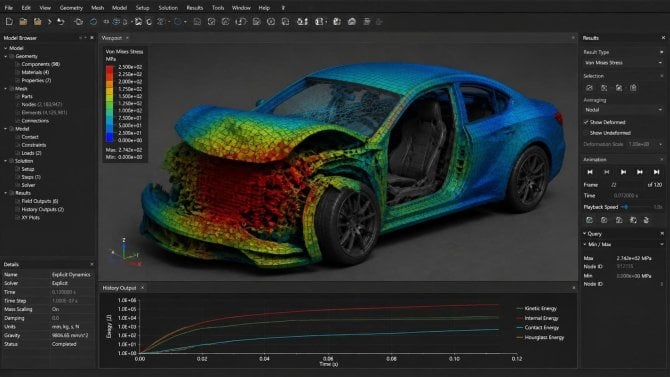Collapse the Query section
The image size is (670, 377).
585,233
